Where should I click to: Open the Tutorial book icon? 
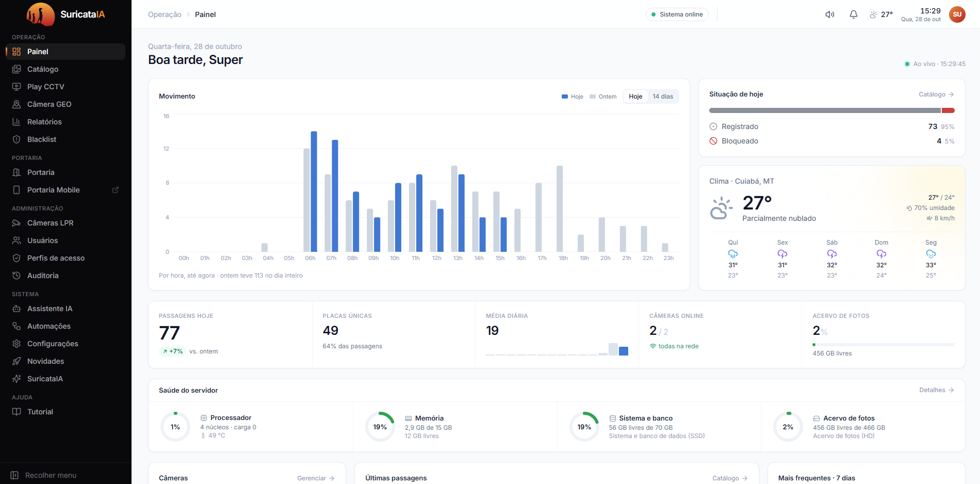click(17, 412)
